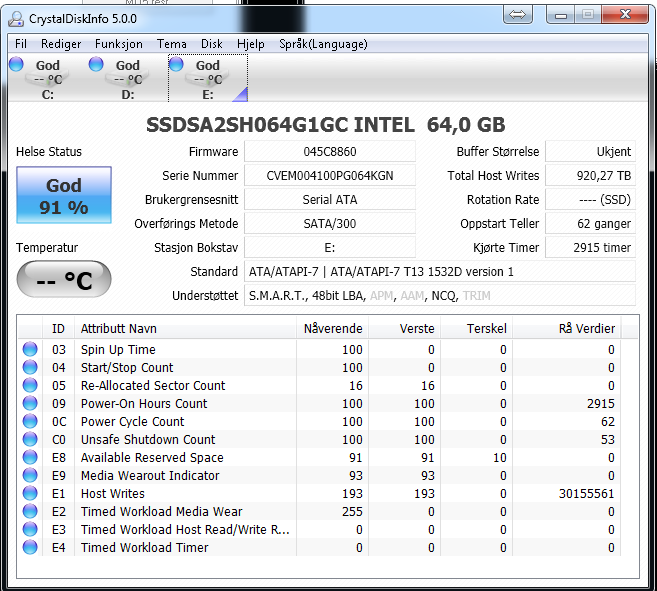Open the Fil menu
The height and width of the screenshot is (591, 657).
21,44
